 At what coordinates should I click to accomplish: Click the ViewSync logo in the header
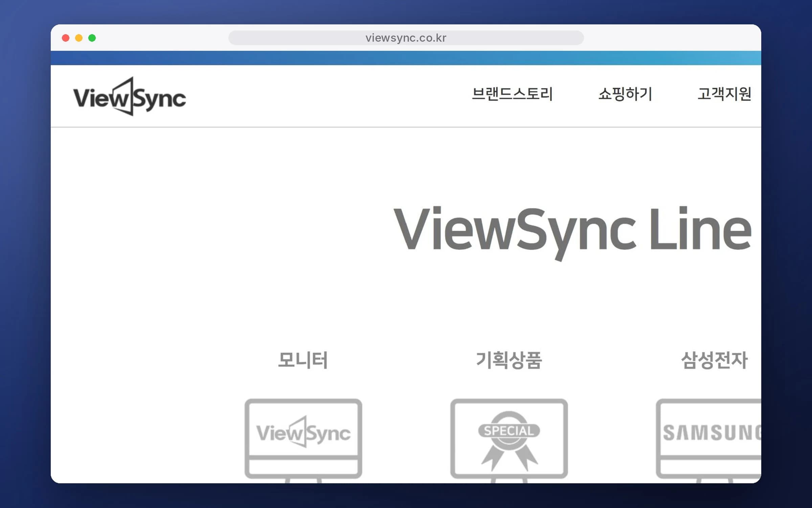pos(130,97)
